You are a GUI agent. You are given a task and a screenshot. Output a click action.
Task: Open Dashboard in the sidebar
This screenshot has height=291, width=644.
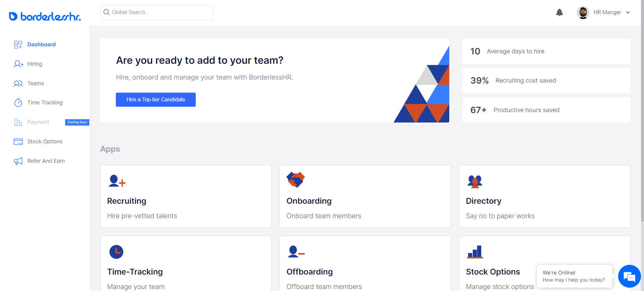pos(41,45)
